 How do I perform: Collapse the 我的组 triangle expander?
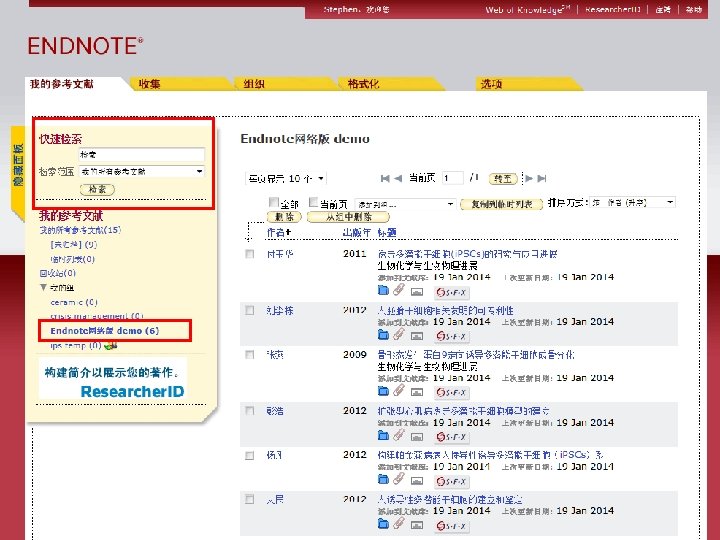click(x=43, y=287)
